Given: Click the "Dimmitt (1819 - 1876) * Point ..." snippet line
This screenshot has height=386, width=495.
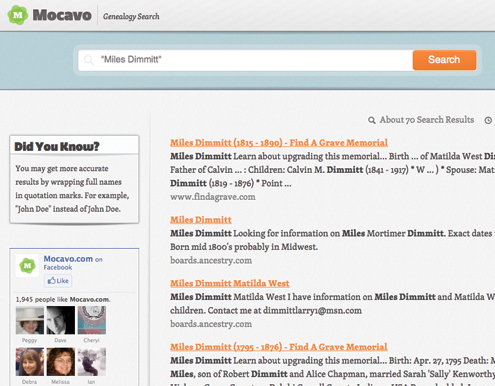Looking at the screenshot, I should click(x=231, y=183).
